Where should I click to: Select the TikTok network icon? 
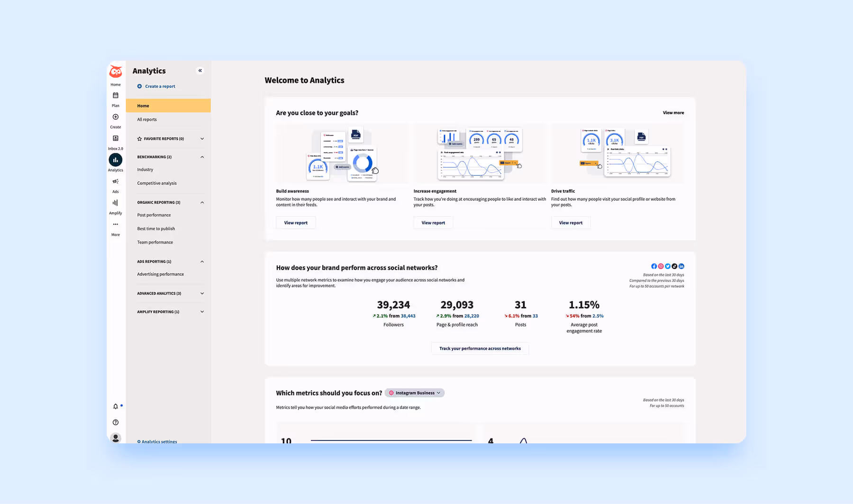tap(674, 266)
